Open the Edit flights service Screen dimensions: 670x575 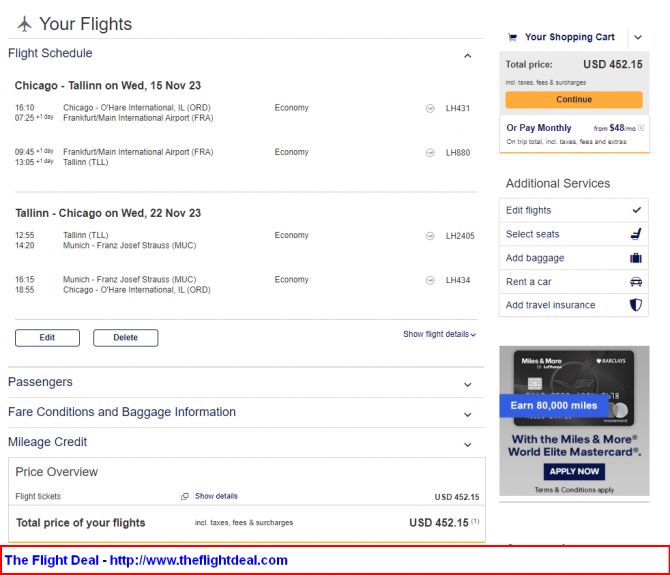[x=574, y=210]
